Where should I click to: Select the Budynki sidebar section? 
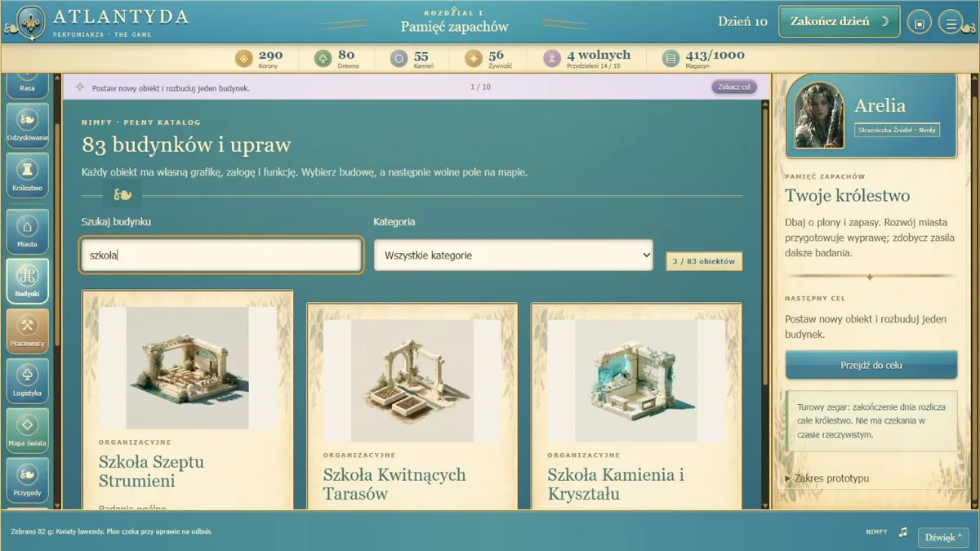click(27, 281)
